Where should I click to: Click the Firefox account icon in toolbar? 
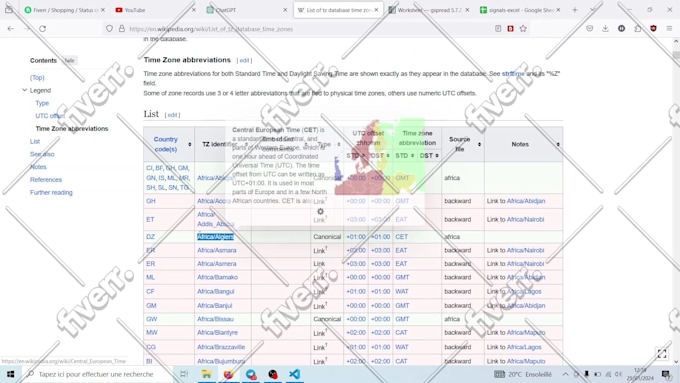(x=621, y=29)
